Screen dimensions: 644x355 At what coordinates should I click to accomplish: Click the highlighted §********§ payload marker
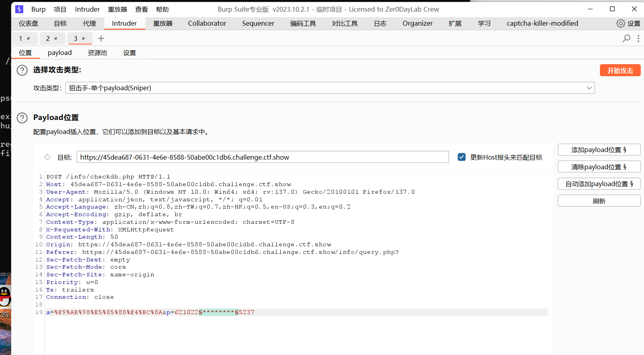(219, 312)
